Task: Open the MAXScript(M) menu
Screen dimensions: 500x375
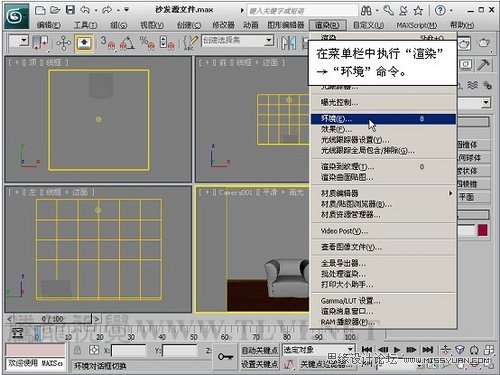Action: 417,25
